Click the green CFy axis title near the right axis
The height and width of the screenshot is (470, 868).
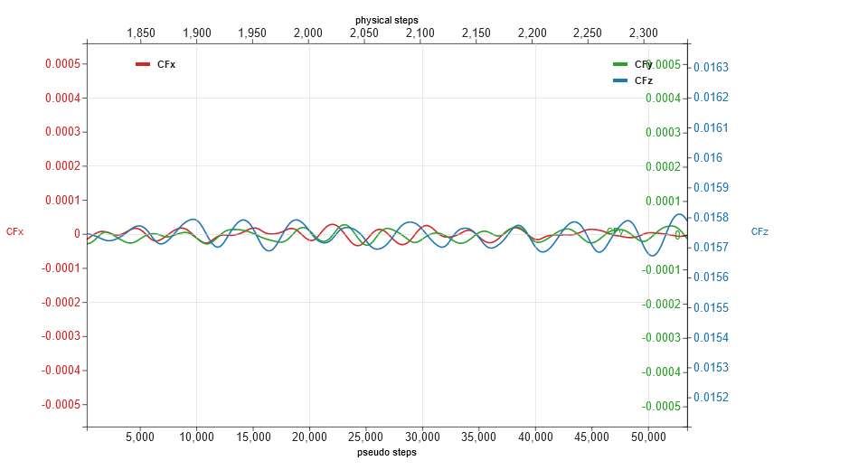tap(615, 231)
